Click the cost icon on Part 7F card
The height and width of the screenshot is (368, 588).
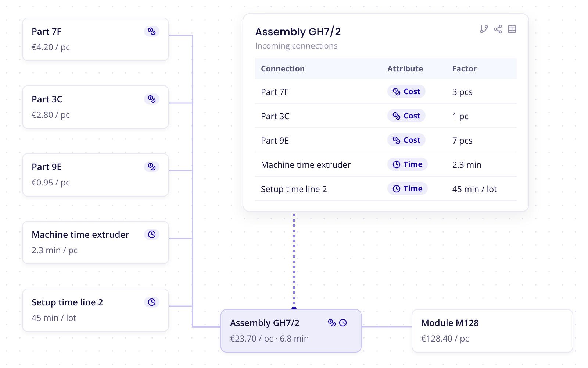click(x=152, y=31)
